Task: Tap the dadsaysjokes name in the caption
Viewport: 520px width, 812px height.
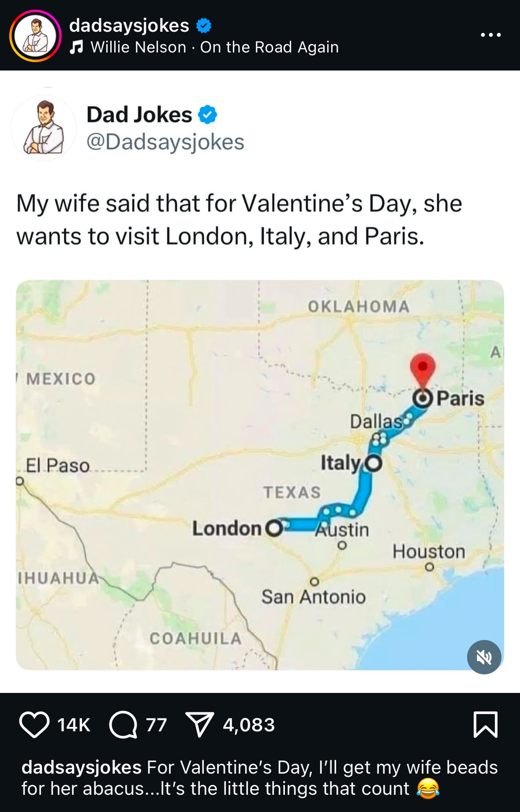Action: point(82,767)
